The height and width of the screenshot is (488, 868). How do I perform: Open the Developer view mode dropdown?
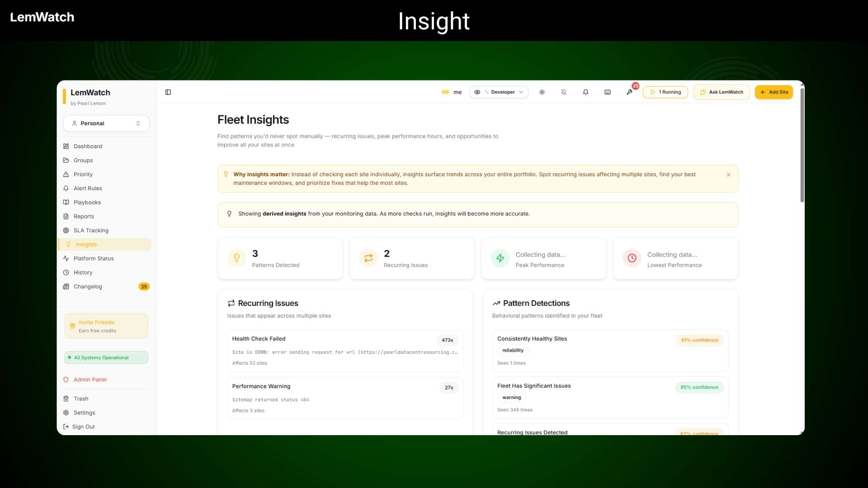pyautogui.click(x=499, y=92)
